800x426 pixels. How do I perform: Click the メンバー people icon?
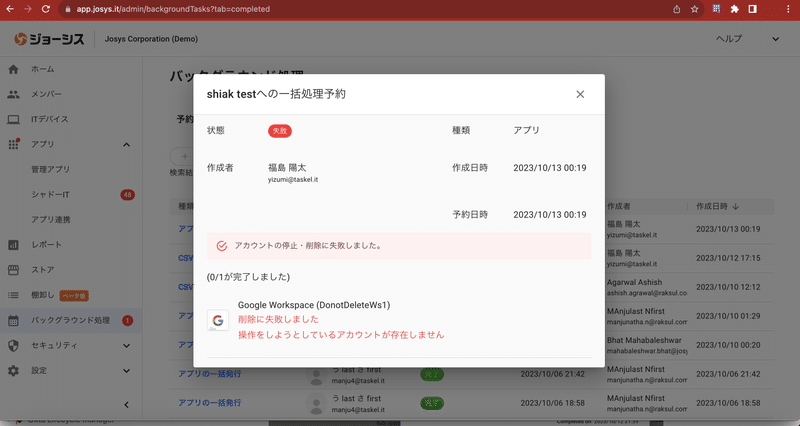point(14,94)
